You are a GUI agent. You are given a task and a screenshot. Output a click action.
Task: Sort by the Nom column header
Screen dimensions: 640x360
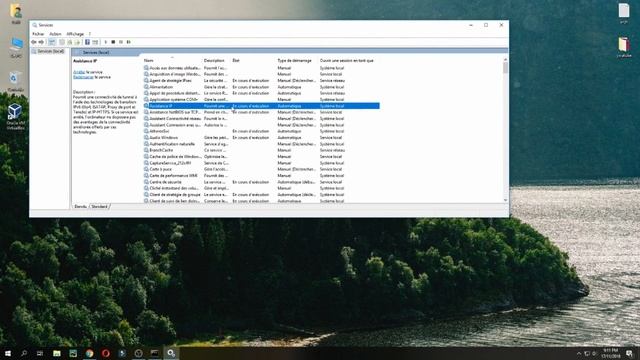[149, 60]
